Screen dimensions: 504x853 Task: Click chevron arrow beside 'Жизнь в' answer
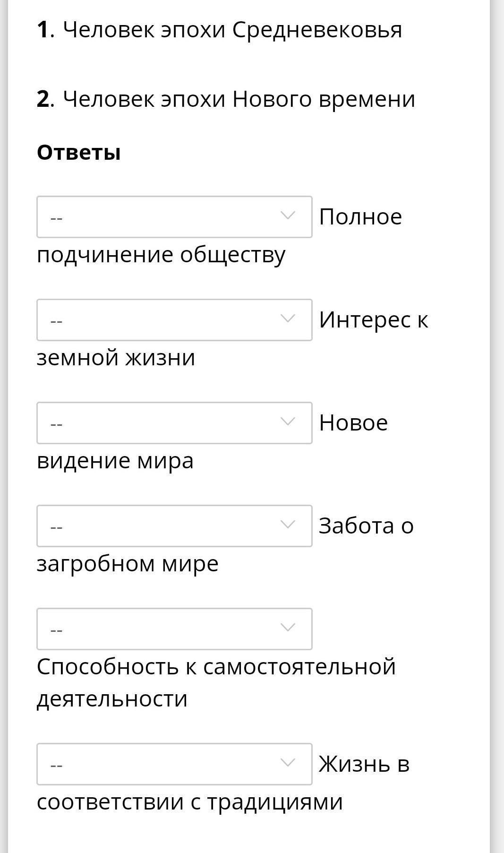coord(288,763)
